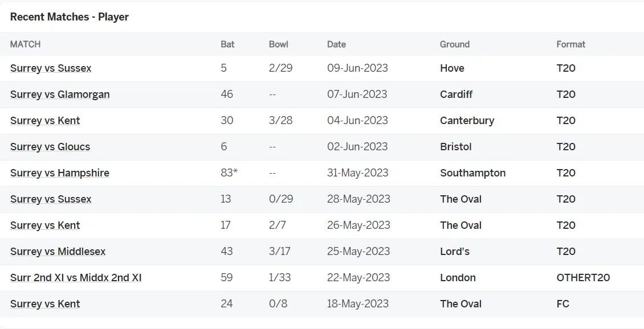Click the Recent Matches - Player heading
644x329 pixels.
(70, 17)
